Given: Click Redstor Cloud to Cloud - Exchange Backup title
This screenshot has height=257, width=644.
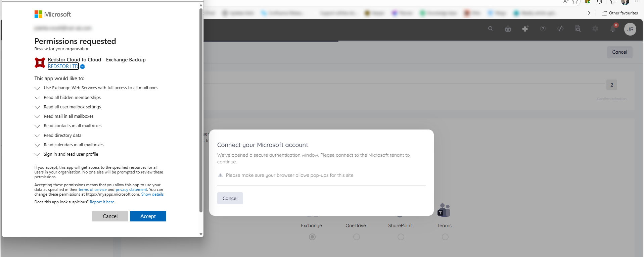Looking at the screenshot, I should pyautogui.click(x=97, y=60).
